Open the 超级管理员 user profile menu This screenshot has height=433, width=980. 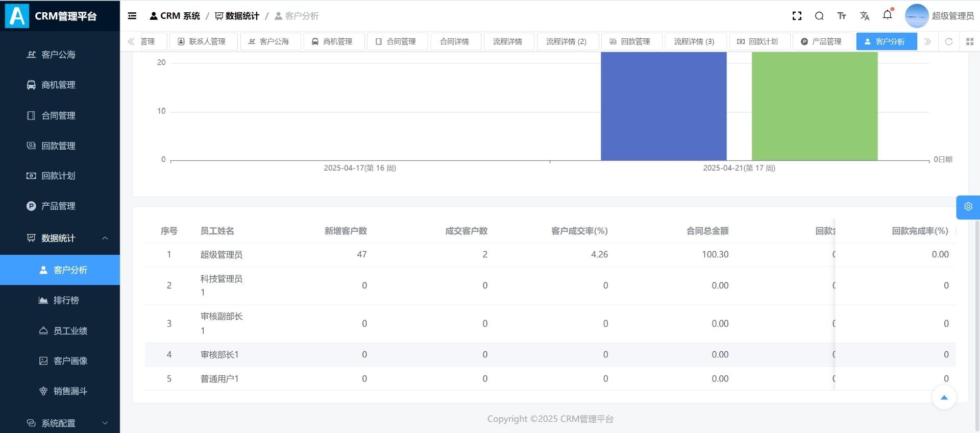click(x=940, y=16)
